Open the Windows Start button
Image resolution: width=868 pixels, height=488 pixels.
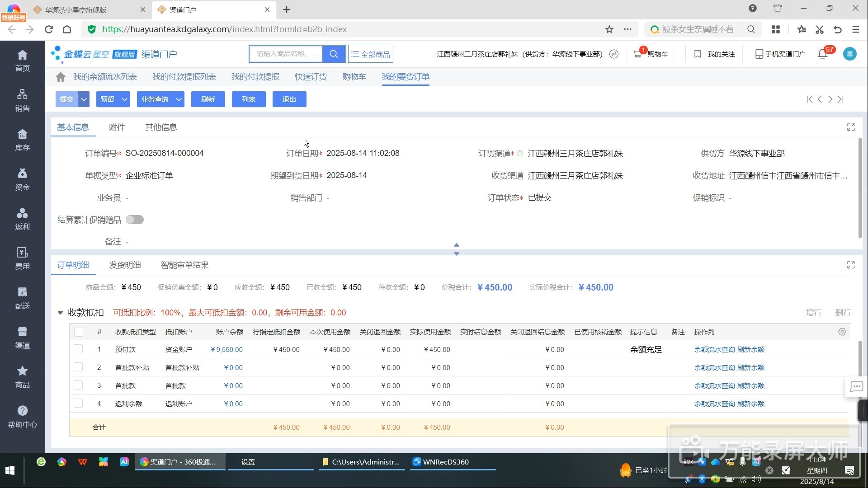(10, 470)
